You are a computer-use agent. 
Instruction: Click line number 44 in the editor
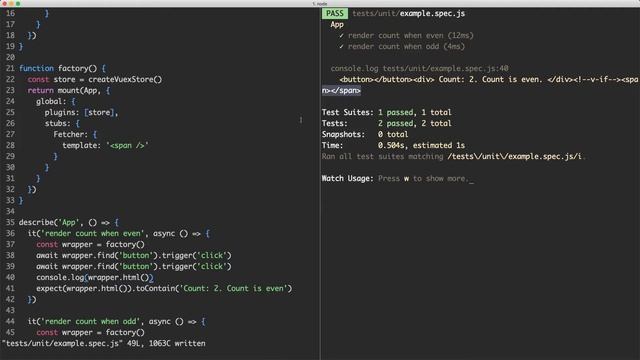click(x=10, y=322)
